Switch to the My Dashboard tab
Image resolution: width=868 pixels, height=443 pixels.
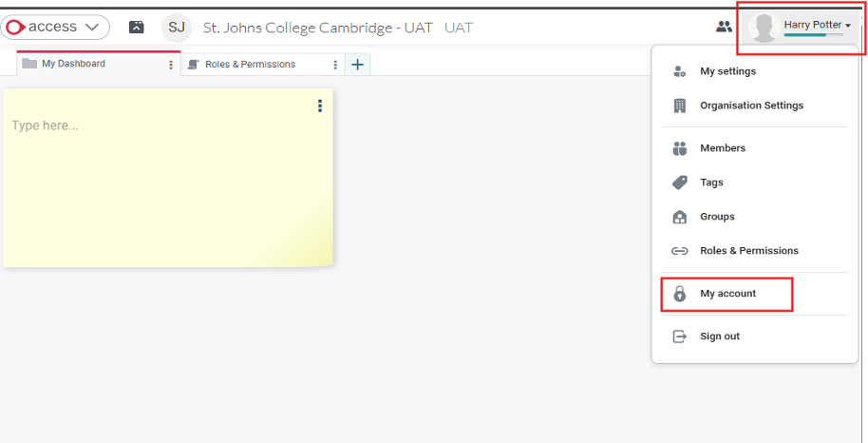pyautogui.click(x=73, y=64)
